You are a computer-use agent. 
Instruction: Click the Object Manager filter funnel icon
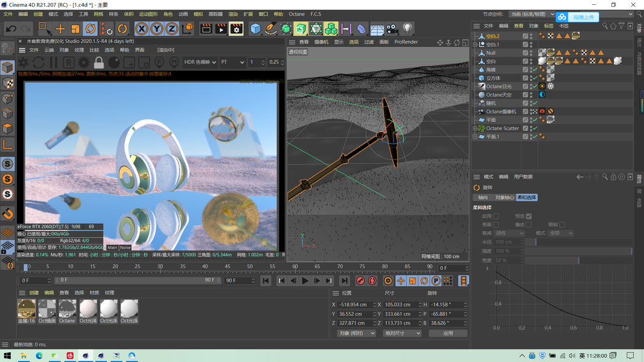pos(622,26)
